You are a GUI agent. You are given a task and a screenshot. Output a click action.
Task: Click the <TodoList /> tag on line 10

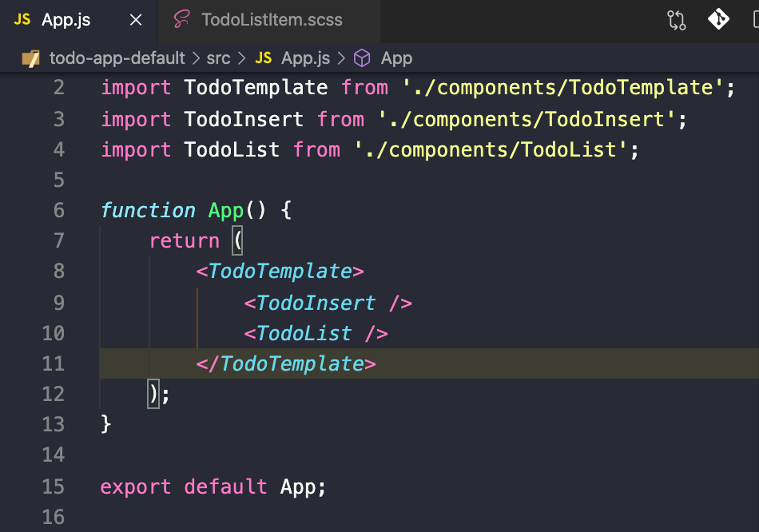click(x=316, y=334)
